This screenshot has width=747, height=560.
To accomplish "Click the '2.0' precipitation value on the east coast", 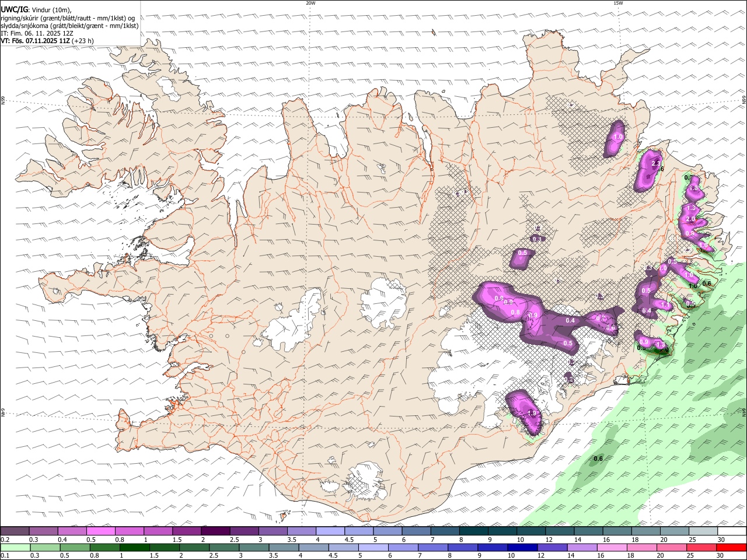I will [x=690, y=219].
